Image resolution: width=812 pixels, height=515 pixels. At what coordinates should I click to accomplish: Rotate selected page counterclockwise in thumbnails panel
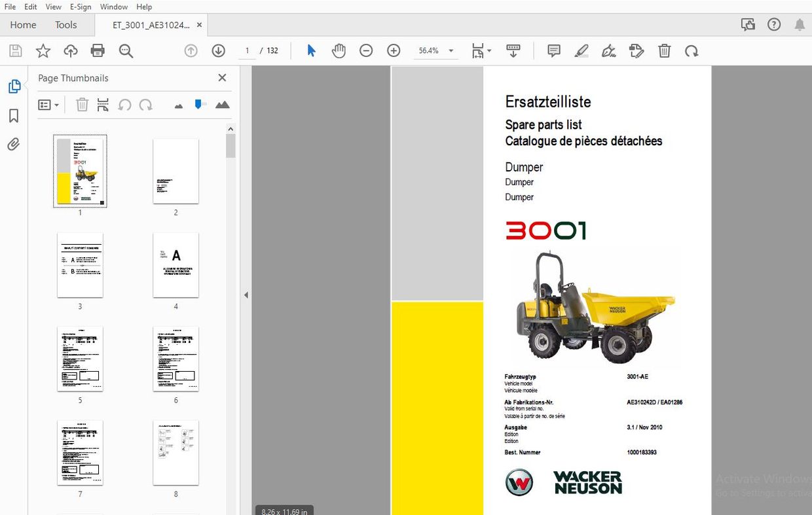124,105
